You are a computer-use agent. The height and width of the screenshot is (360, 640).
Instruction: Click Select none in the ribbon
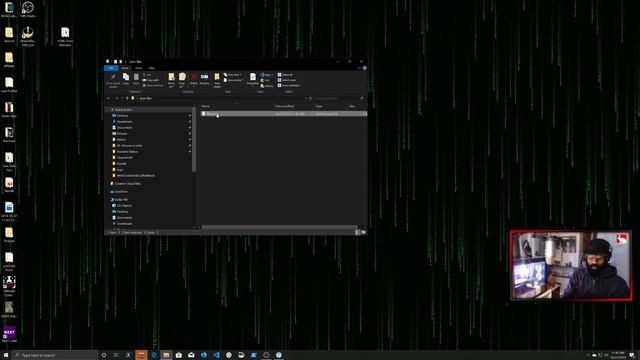click(287, 80)
